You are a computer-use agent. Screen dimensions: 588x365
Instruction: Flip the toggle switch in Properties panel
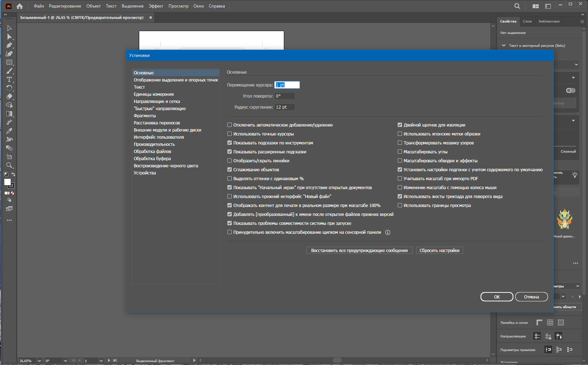tap(571, 90)
